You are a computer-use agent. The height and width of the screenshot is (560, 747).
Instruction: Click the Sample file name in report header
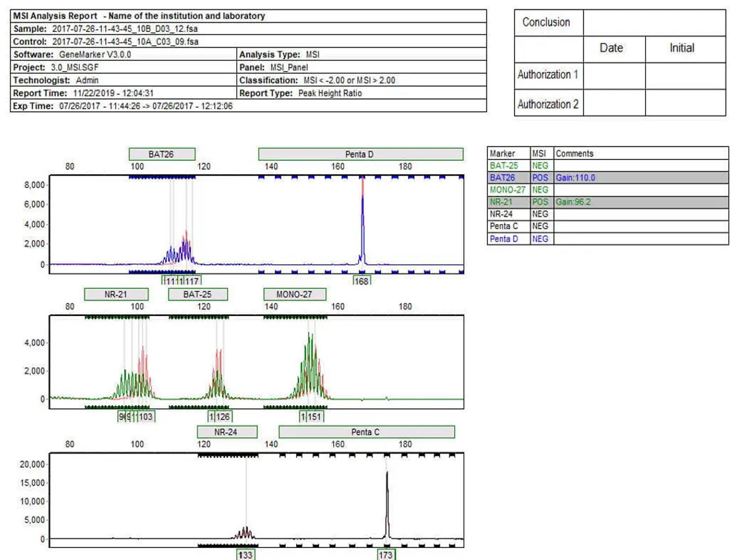click(125, 29)
